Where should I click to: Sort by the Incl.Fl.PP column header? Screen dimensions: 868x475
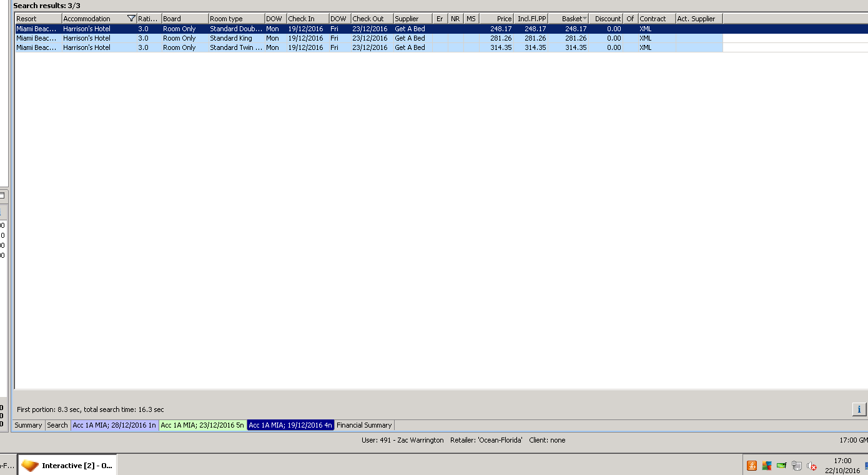click(531, 19)
